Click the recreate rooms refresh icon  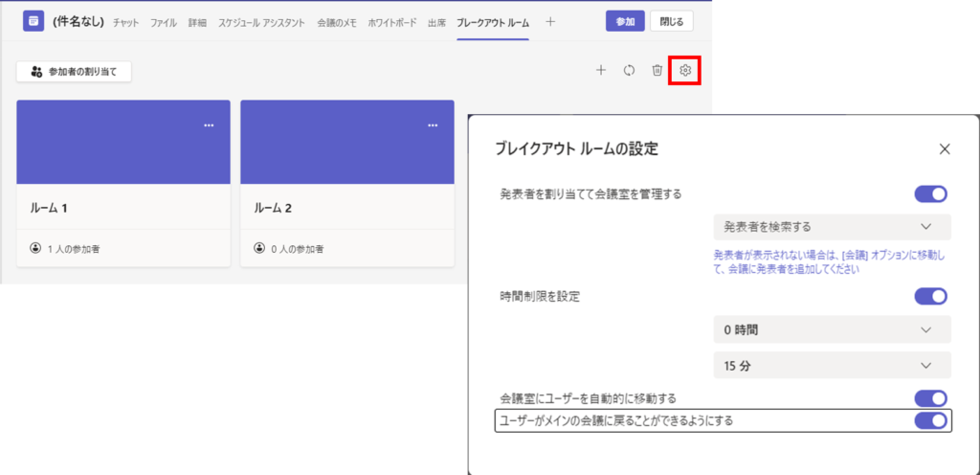pyautogui.click(x=629, y=70)
